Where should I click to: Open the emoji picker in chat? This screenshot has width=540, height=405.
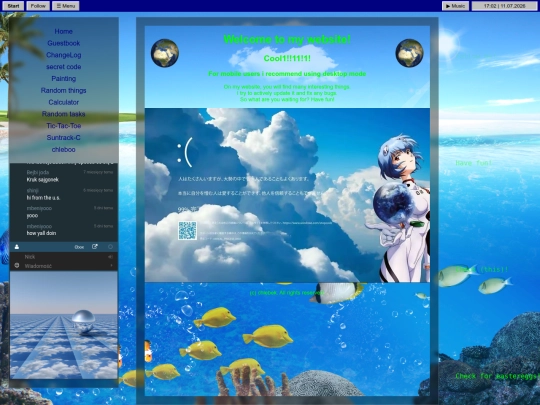[x=17, y=266]
